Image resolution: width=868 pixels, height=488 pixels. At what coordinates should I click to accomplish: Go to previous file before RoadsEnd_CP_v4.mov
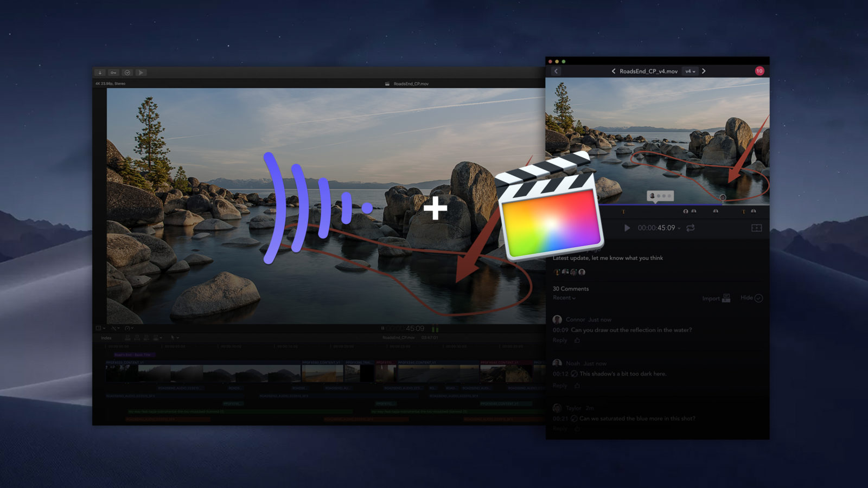[613, 71]
